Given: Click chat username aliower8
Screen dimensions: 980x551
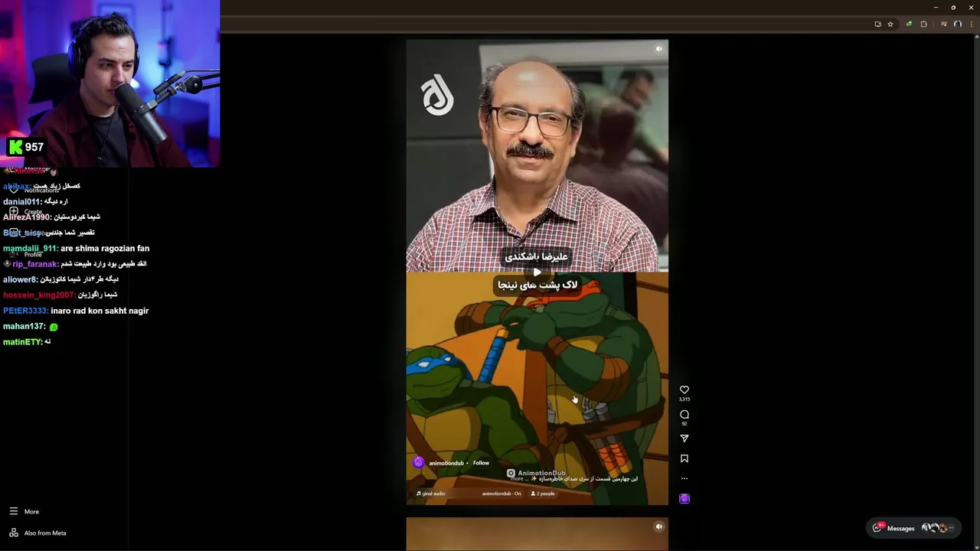Looking at the screenshot, I should 20,280.
